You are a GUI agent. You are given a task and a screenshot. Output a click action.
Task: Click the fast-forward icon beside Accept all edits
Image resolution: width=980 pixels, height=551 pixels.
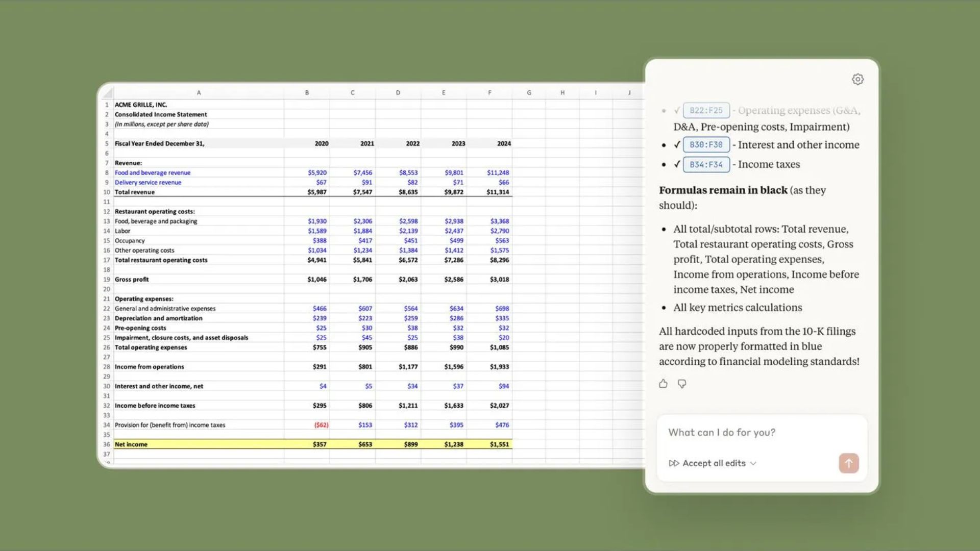(674, 463)
